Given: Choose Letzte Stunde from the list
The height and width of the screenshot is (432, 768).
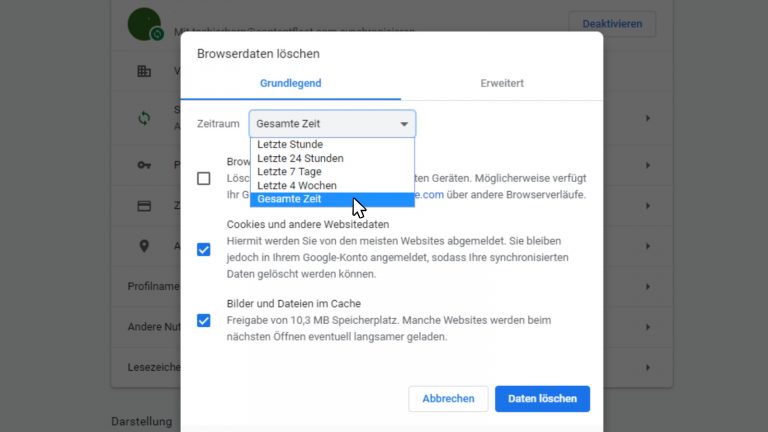Looking at the screenshot, I should point(290,144).
